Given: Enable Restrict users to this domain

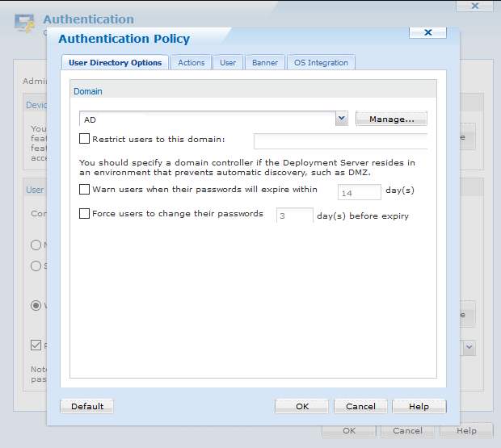Looking at the screenshot, I should tap(85, 139).
